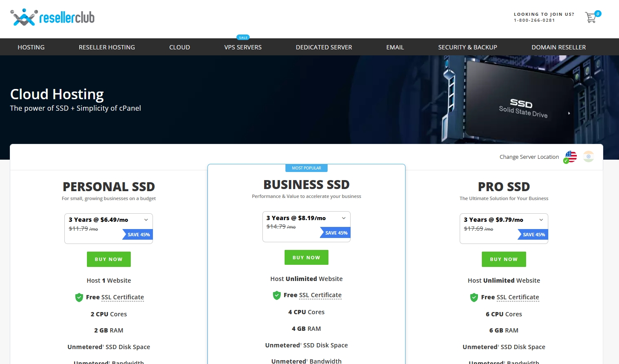Select the US server location flag

pyautogui.click(x=570, y=157)
